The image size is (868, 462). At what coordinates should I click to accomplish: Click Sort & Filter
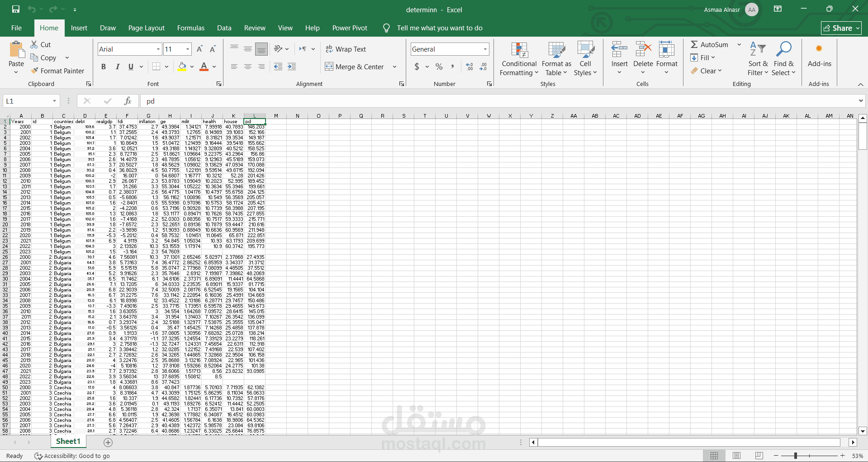point(758,59)
